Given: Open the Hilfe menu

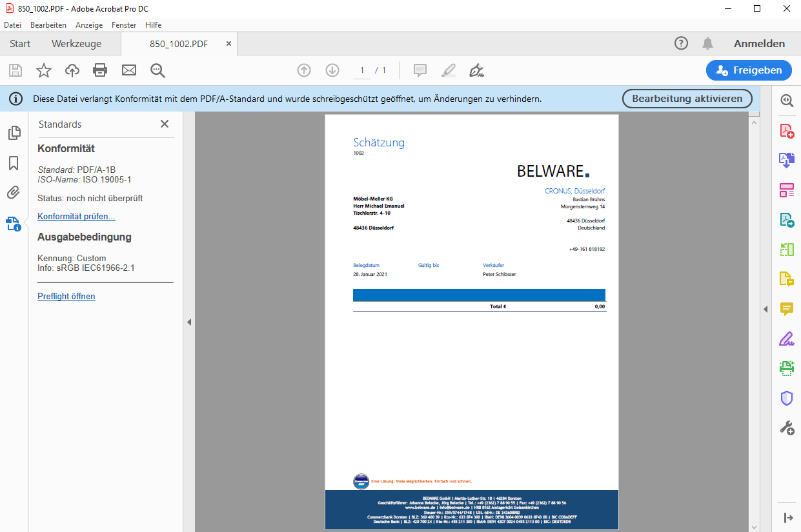Looking at the screenshot, I should [x=154, y=25].
